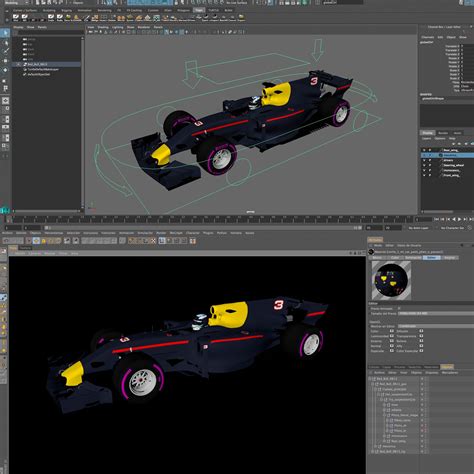The height and width of the screenshot is (474, 474).
Task: Select the Steering_wheel layer
Action: tap(453, 165)
